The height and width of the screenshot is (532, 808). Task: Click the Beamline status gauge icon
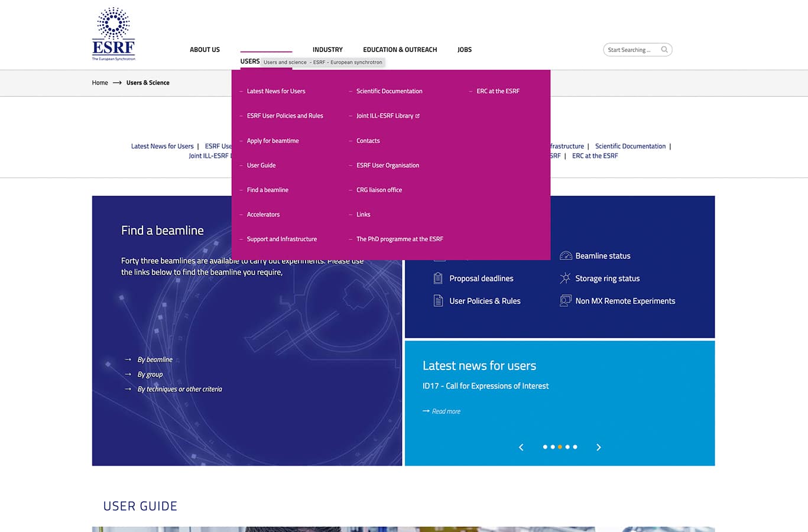(x=566, y=256)
